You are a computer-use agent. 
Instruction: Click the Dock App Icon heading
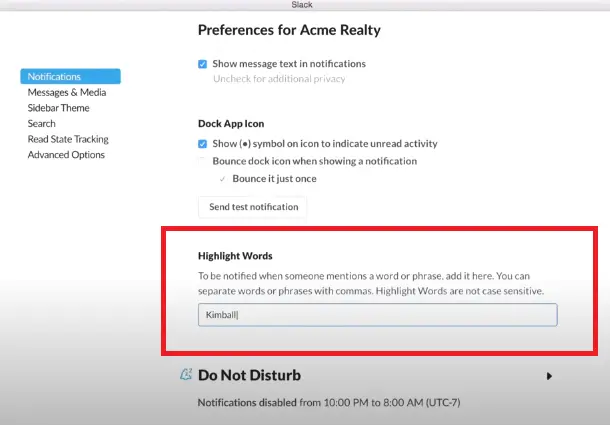pos(231,123)
